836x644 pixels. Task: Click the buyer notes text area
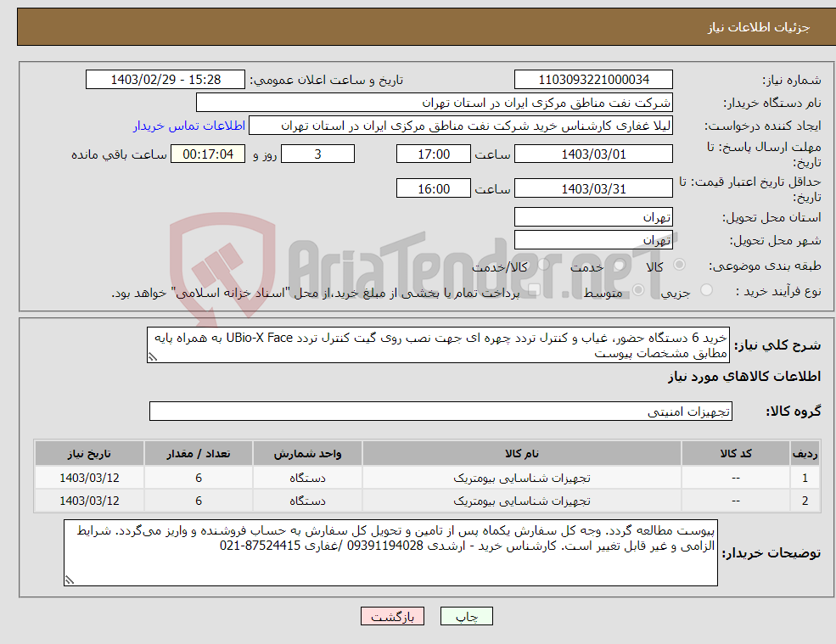(x=390, y=553)
